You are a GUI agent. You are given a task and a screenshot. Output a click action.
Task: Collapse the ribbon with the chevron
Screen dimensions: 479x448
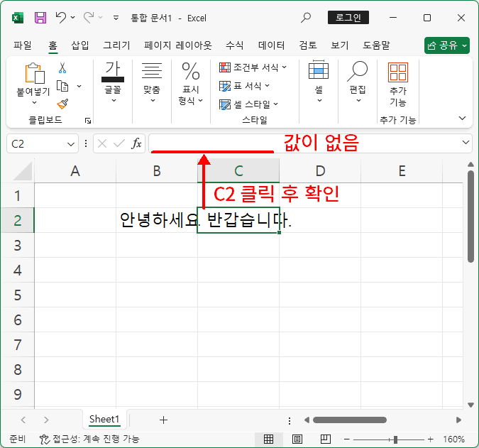(x=463, y=118)
